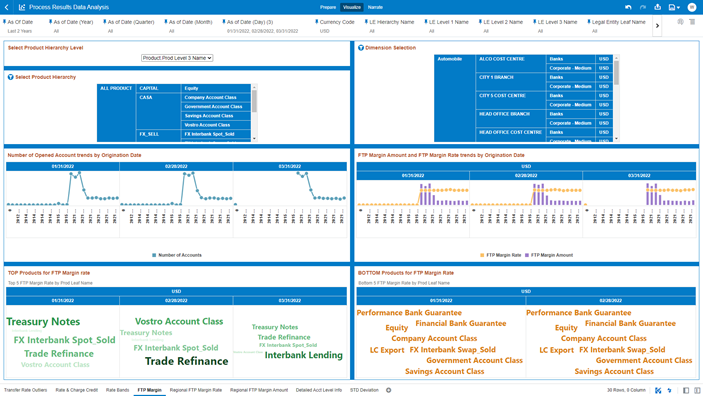The width and height of the screenshot is (703, 396).
Task: Click the save workbook icon
Action: pos(672,7)
